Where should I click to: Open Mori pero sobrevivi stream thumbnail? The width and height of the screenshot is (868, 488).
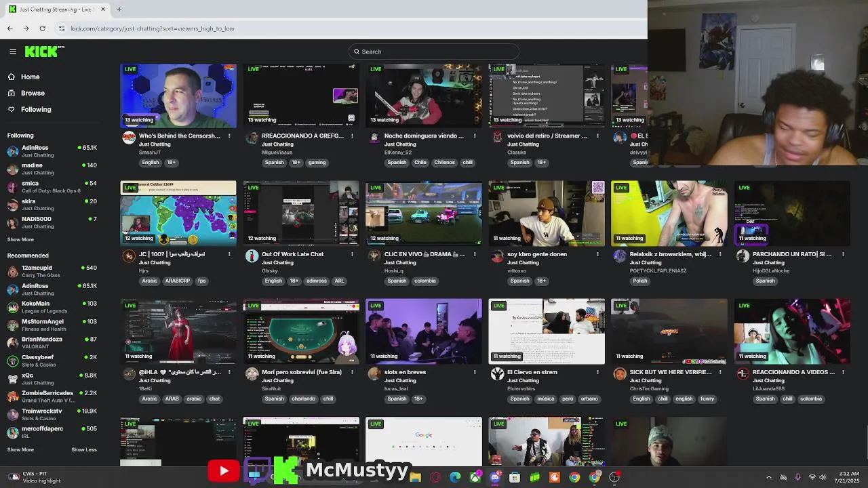point(301,331)
